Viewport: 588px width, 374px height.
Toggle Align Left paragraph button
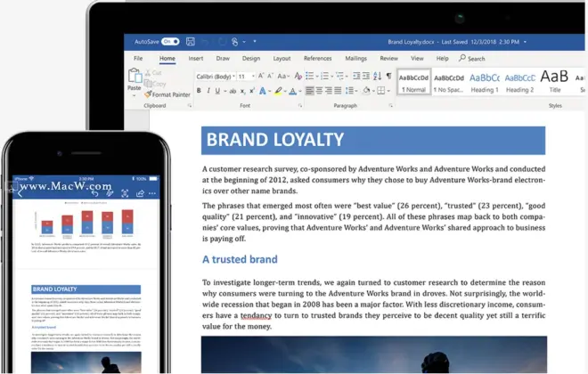click(x=310, y=91)
